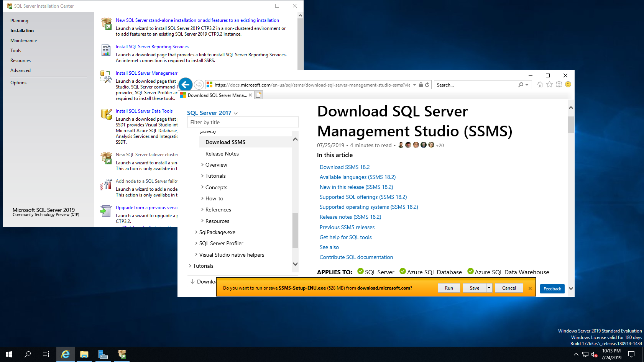This screenshot has width=644, height=362.
Task: Click the blue Feedback button
Action: 552,289
